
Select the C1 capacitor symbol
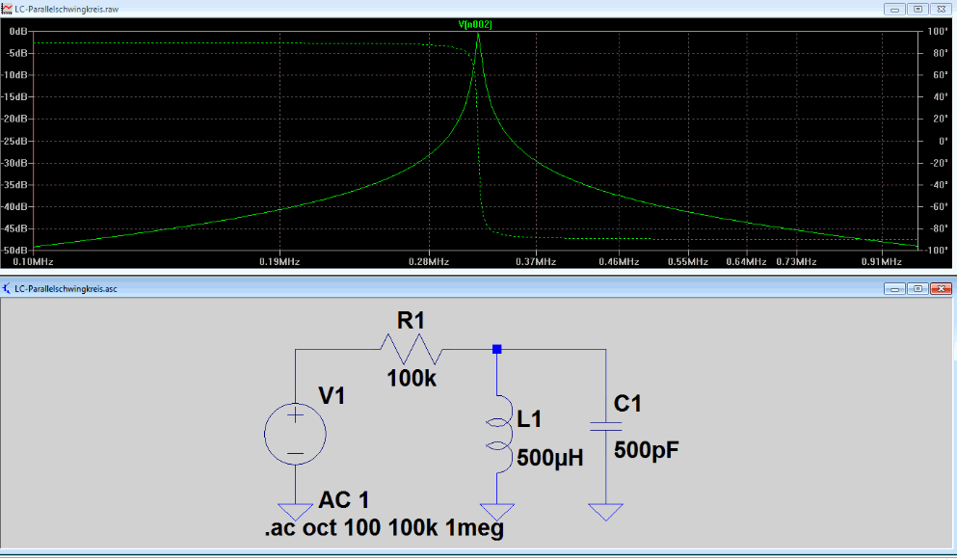[x=606, y=426]
